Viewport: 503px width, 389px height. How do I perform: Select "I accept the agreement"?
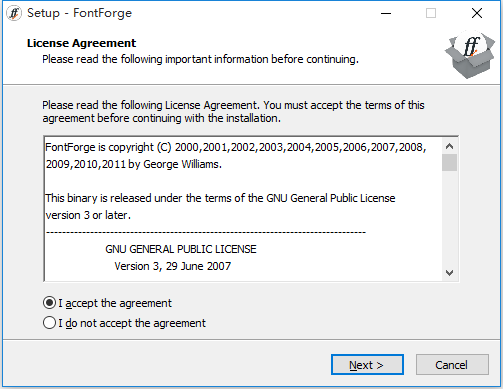107,303
